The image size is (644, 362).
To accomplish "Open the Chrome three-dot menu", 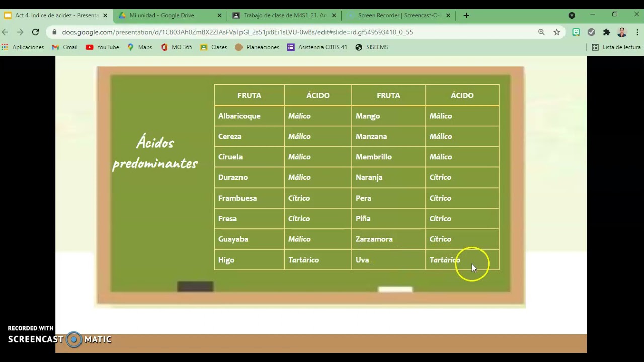I will (x=637, y=32).
